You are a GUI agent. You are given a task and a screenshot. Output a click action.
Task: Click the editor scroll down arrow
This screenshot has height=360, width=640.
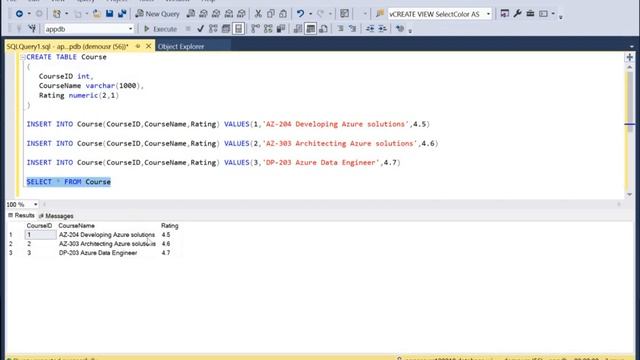[x=629, y=194]
